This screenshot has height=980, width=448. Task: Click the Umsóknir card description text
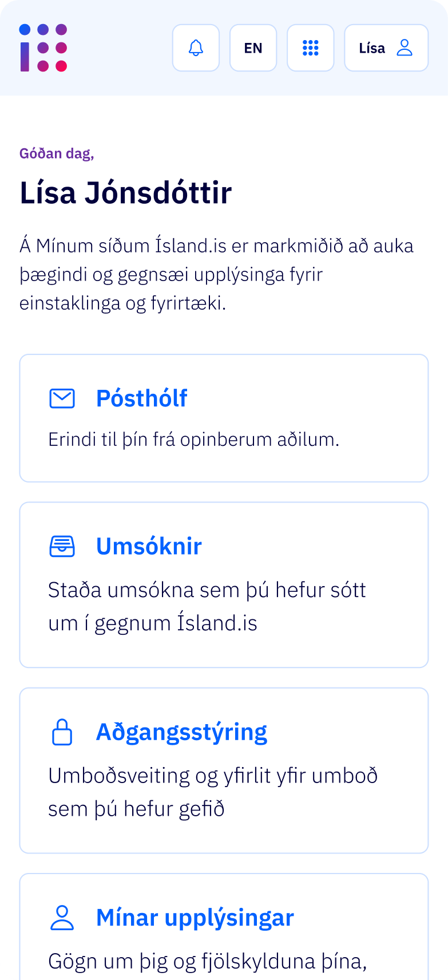coord(207,606)
